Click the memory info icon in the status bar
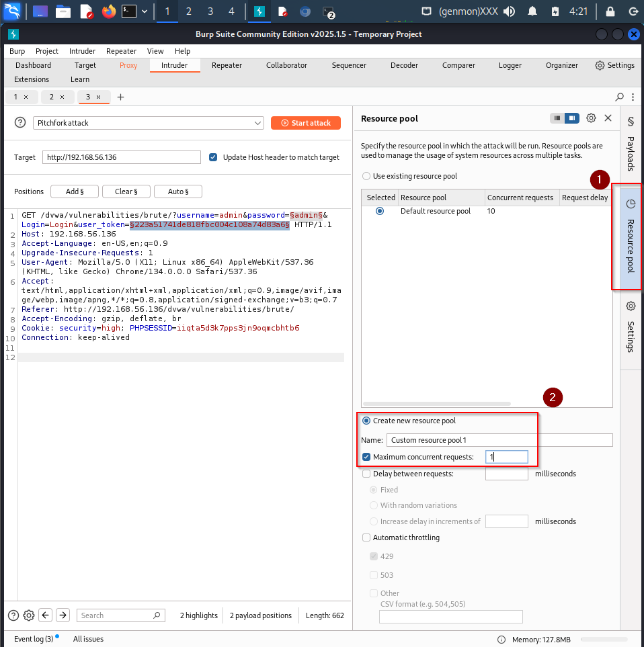This screenshot has width=644, height=647. click(x=501, y=640)
